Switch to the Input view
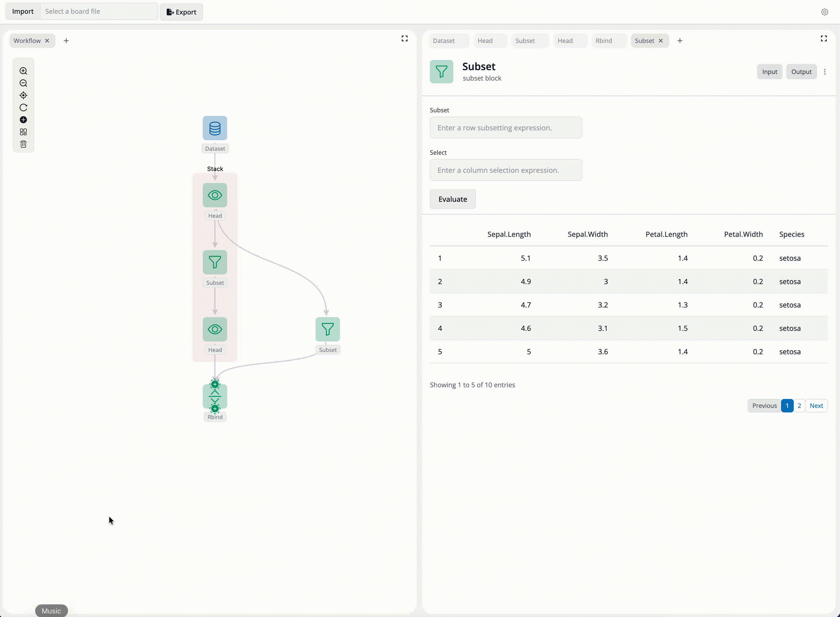This screenshot has width=840, height=617. pyautogui.click(x=769, y=71)
